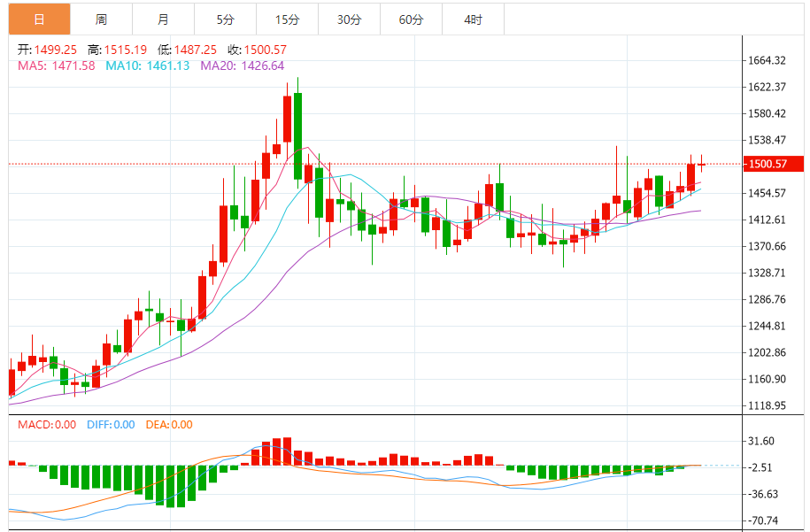Click the MACD indicator label
Screen dimensions: 810x532
tap(47, 425)
